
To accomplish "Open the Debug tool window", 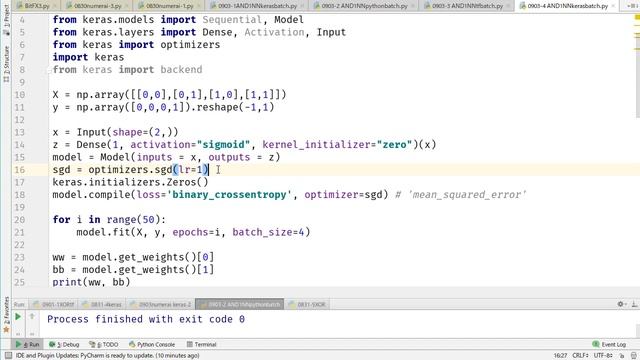I will 64,344.
